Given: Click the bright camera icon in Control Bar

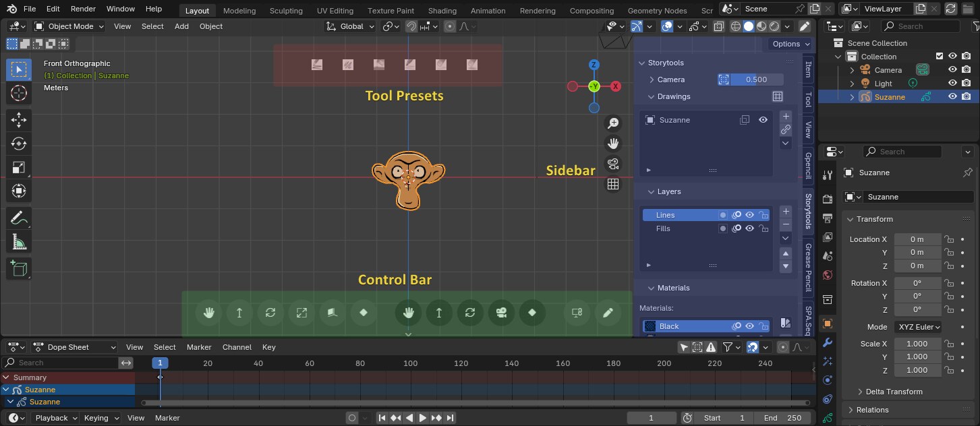Looking at the screenshot, I should pyautogui.click(x=501, y=313).
